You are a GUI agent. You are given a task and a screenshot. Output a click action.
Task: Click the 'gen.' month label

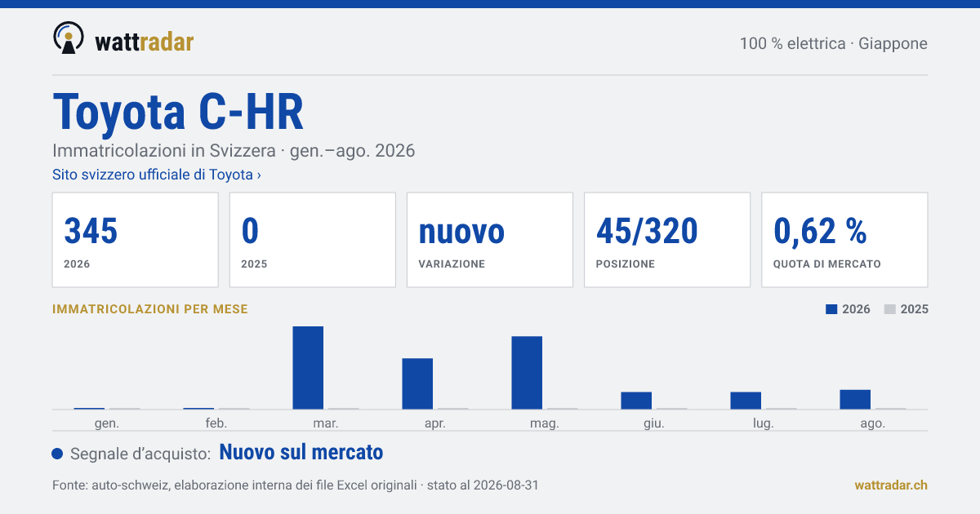click(107, 423)
